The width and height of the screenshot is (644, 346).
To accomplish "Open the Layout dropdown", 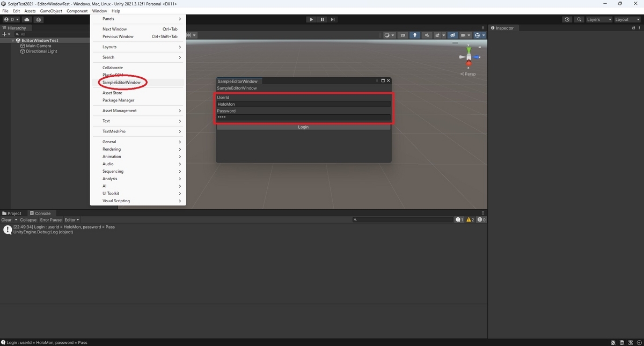I will [x=625, y=19].
